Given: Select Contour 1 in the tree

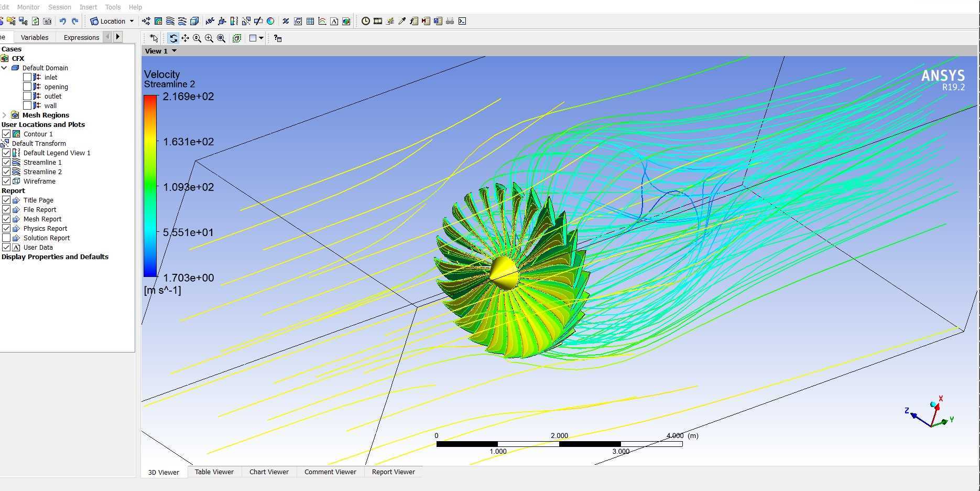Looking at the screenshot, I should point(38,134).
